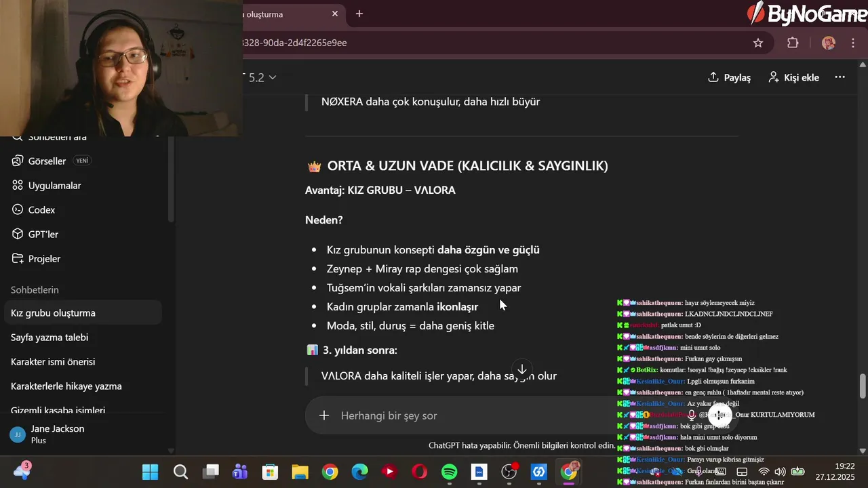Click the GPT'ler cube icon
The width and height of the screenshot is (868, 488).
[18, 234]
